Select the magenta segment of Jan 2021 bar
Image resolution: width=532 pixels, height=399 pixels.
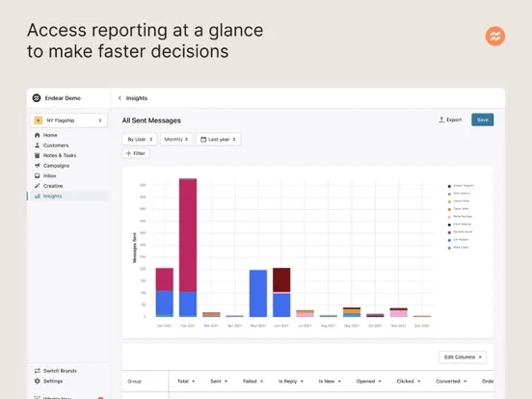pos(165,279)
